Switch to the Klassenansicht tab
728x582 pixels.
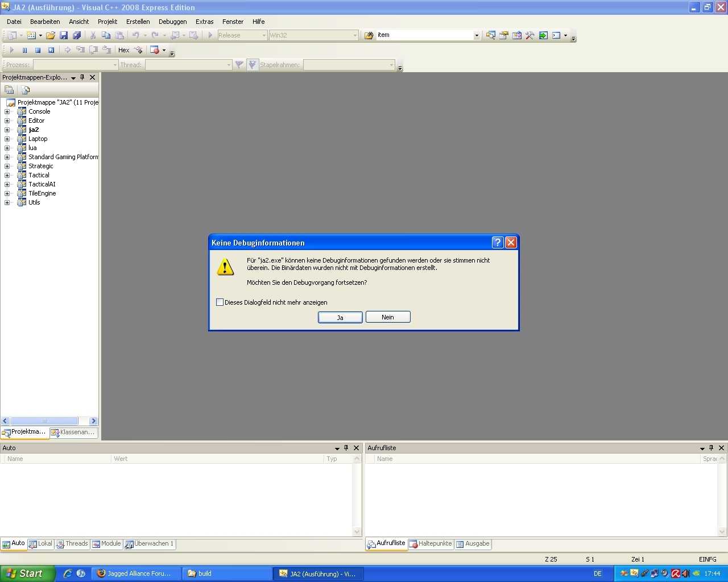pyautogui.click(x=73, y=433)
